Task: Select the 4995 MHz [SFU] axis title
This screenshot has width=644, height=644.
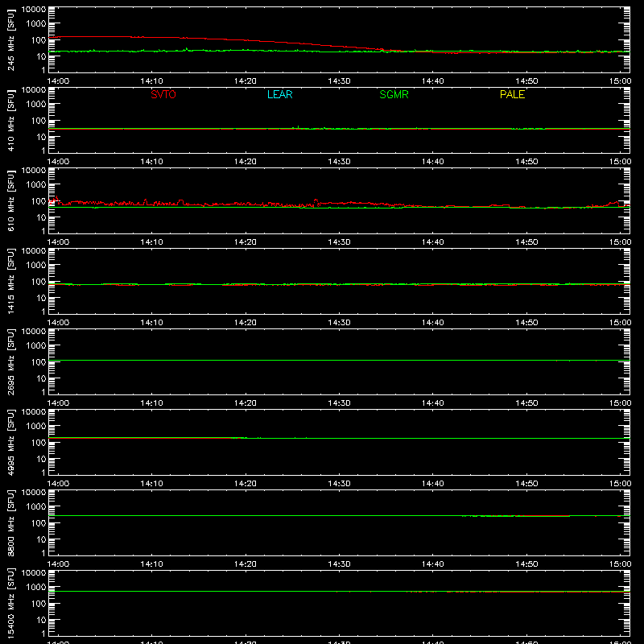Action: [x=11, y=442]
